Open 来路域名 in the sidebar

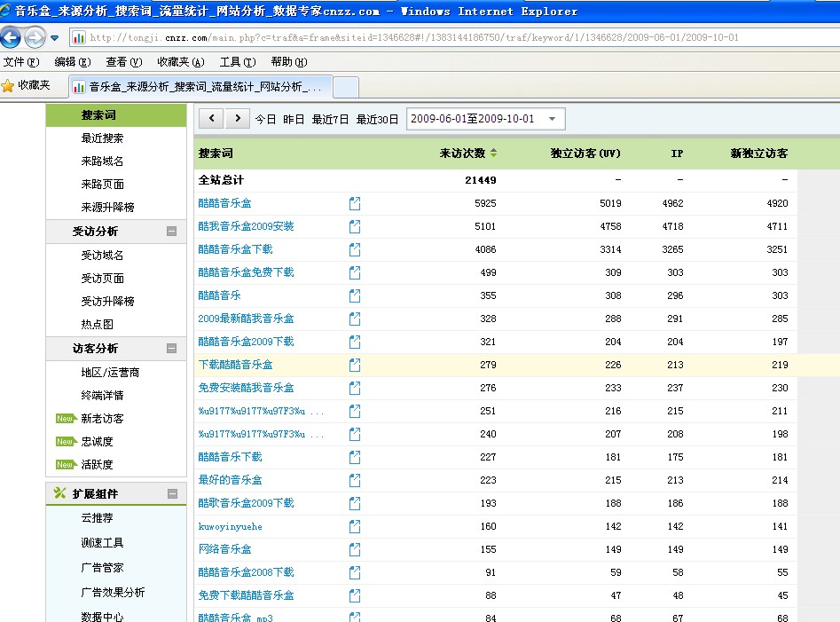pyautogui.click(x=102, y=161)
